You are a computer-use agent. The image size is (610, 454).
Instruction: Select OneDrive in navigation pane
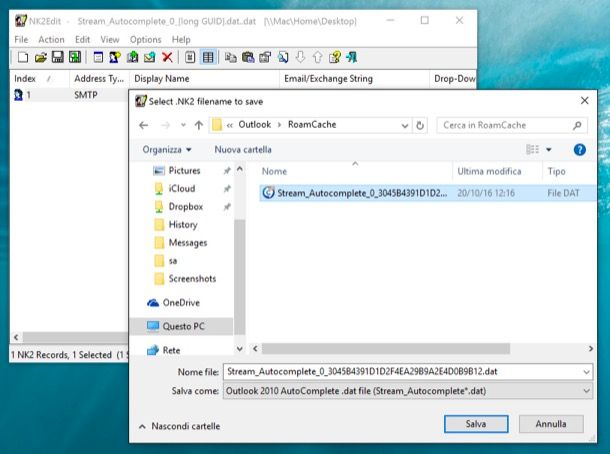181,303
